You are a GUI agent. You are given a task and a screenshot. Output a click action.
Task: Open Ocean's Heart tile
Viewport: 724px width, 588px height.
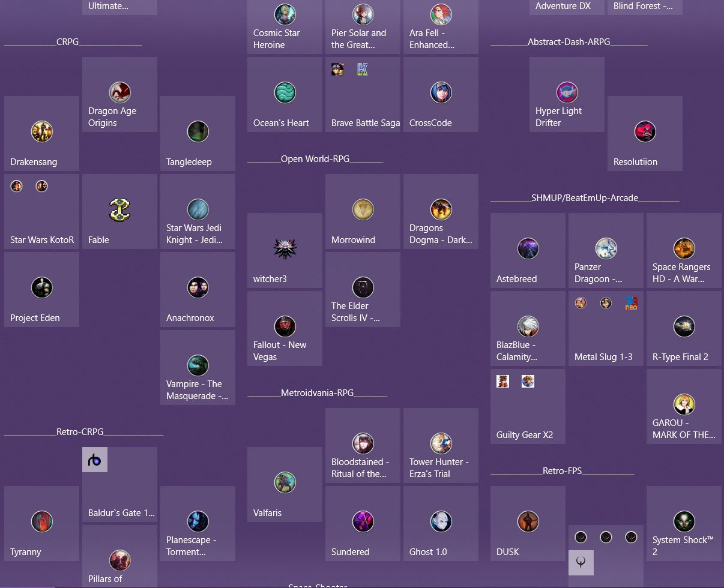coord(285,94)
